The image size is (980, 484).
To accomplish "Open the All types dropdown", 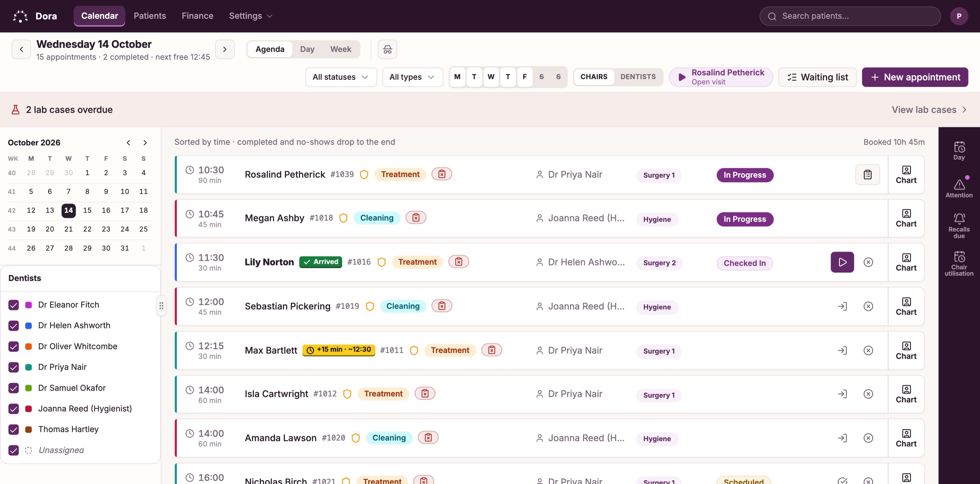I will click(412, 77).
